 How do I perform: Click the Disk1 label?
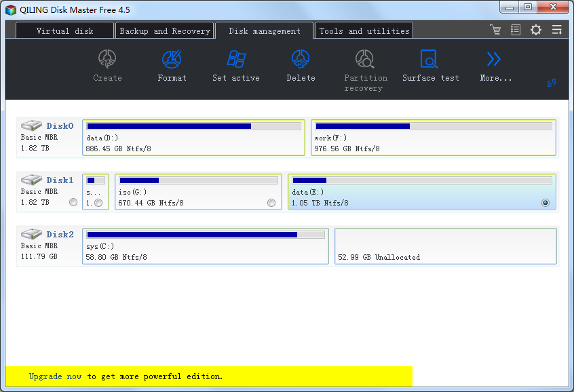pos(60,180)
